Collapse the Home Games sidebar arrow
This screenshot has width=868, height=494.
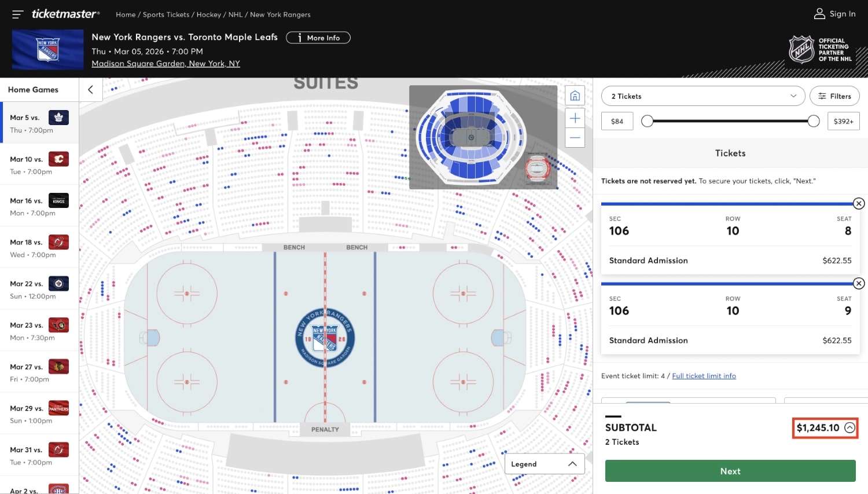coord(91,89)
